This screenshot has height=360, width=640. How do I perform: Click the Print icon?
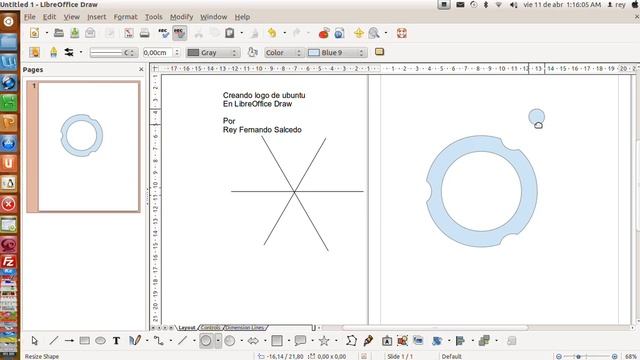(144, 33)
